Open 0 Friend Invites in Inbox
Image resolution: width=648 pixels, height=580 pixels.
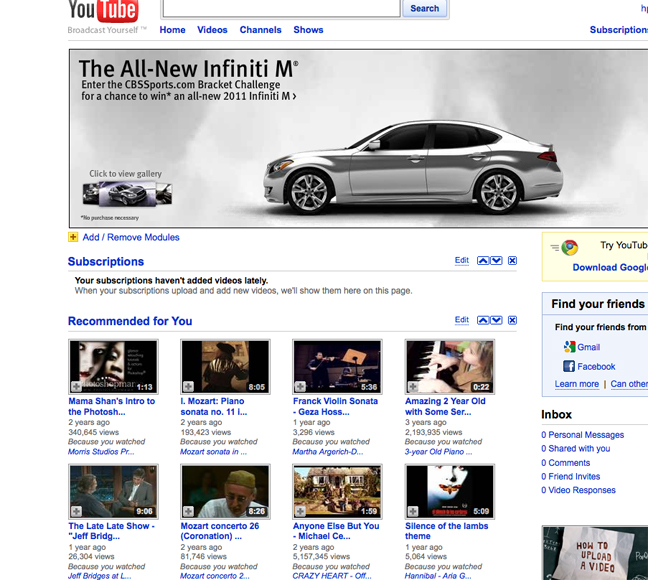tap(570, 477)
